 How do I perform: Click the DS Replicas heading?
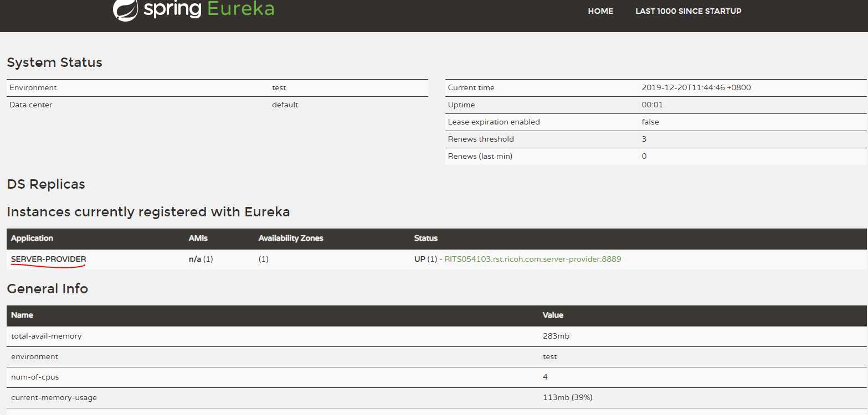46,184
